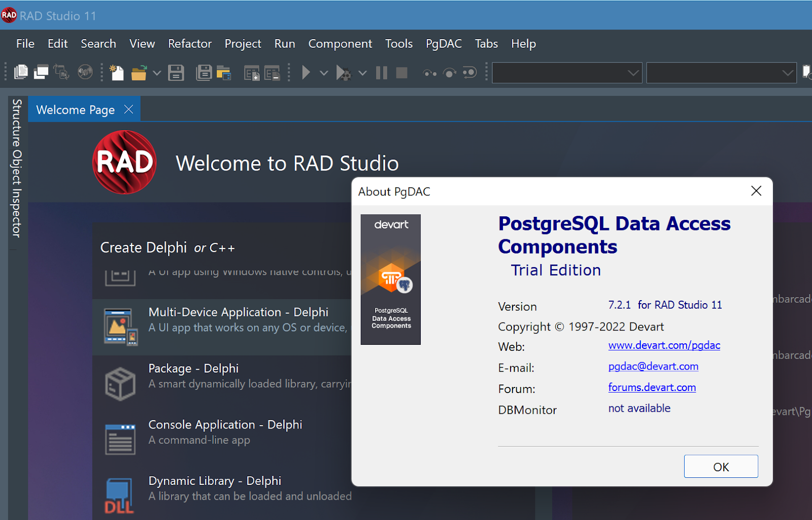Choose Multi-Device Application - Delphi
Image resolution: width=812 pixels, height=520 pixels.
click(x=221, y=327)
